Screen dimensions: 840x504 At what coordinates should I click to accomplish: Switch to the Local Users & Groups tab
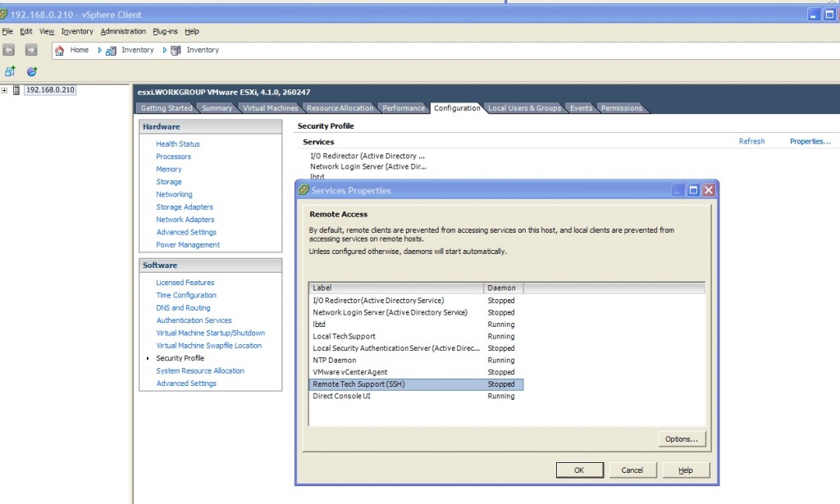524,108
